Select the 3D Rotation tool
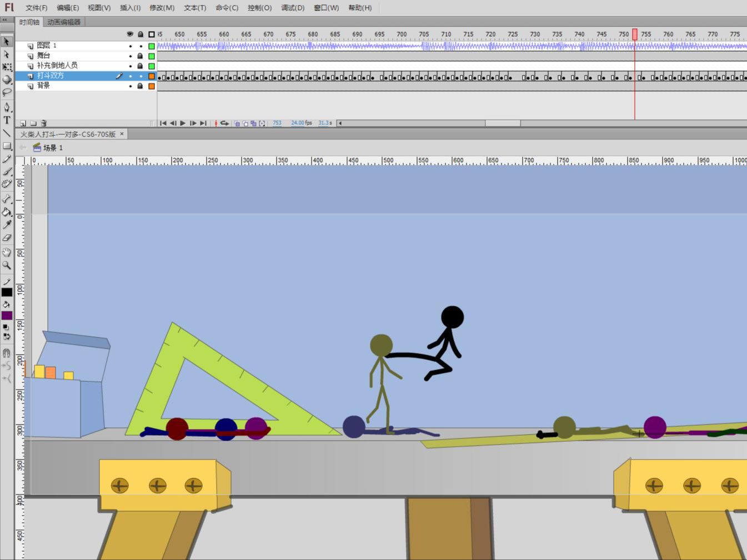Screen dimensions: 747x560 (x=7, y=79)
